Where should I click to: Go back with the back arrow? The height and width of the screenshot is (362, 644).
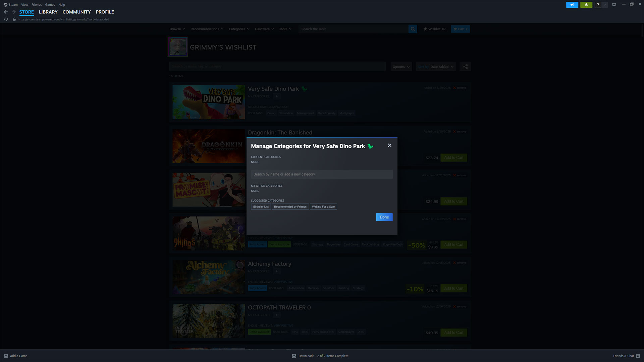pyautogui.click(x=6, y=12)
